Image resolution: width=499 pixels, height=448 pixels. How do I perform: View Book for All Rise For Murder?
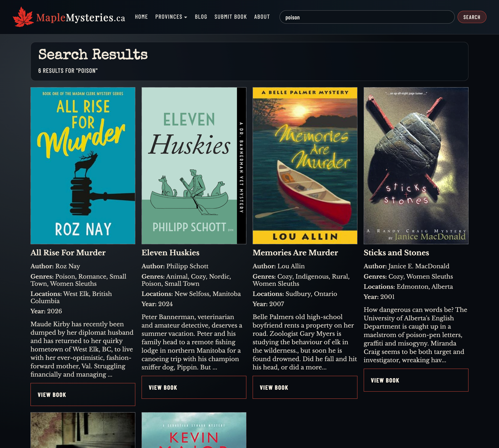click(x=83, y=394)
